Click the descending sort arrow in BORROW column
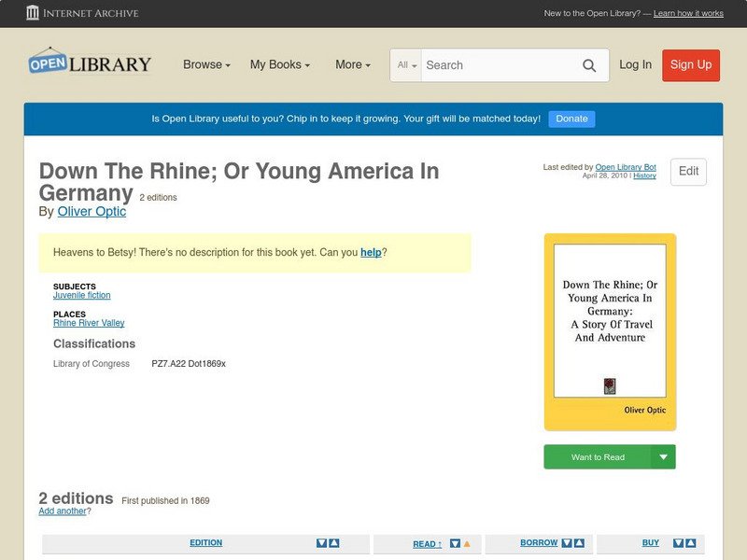Viewport: 747px width, 560px height. coord(565,543)
